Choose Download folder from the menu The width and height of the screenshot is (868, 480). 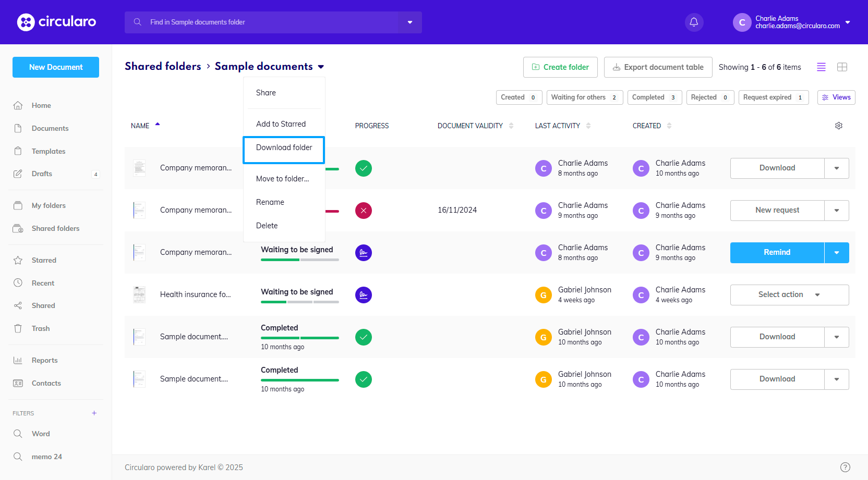284,147
